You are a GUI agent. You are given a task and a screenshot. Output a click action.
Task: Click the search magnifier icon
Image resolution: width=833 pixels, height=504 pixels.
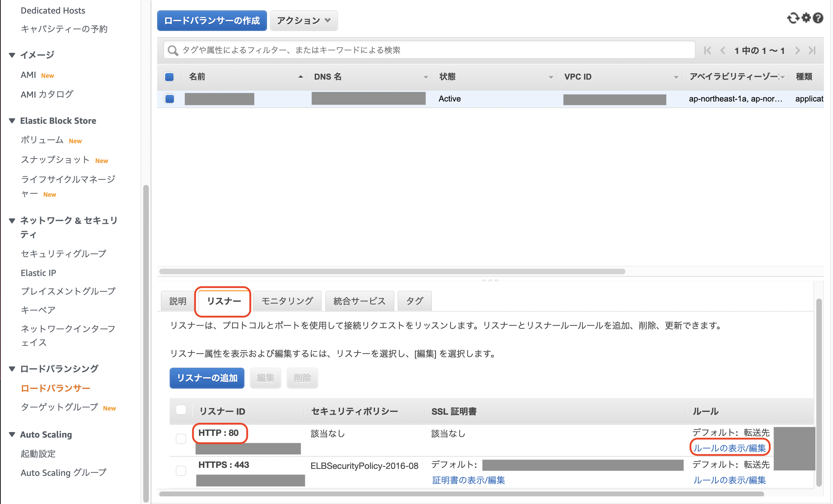pyautogui.click(x=173, y=50)
